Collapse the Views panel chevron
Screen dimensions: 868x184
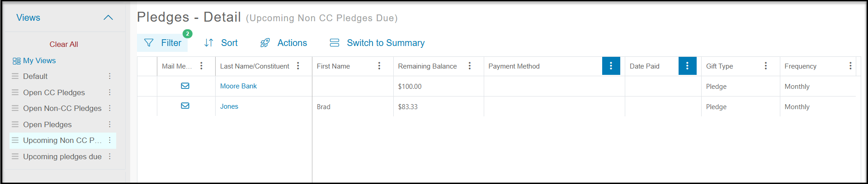[108, 18]
